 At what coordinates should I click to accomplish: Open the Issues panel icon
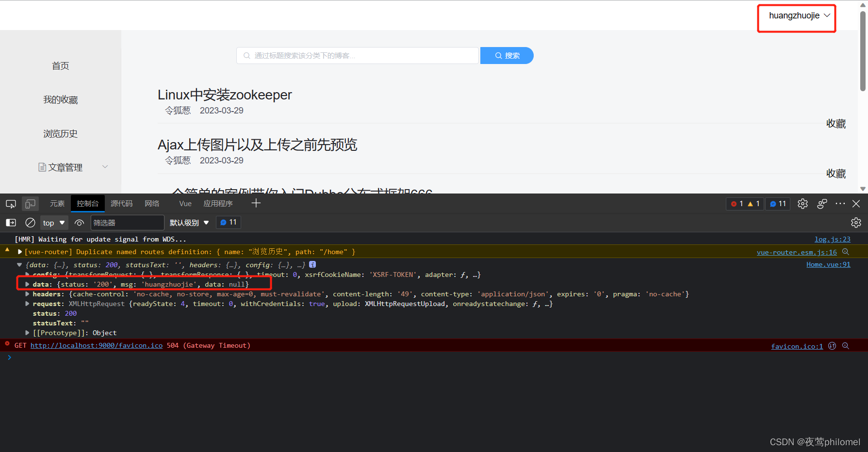click(777, 204)
